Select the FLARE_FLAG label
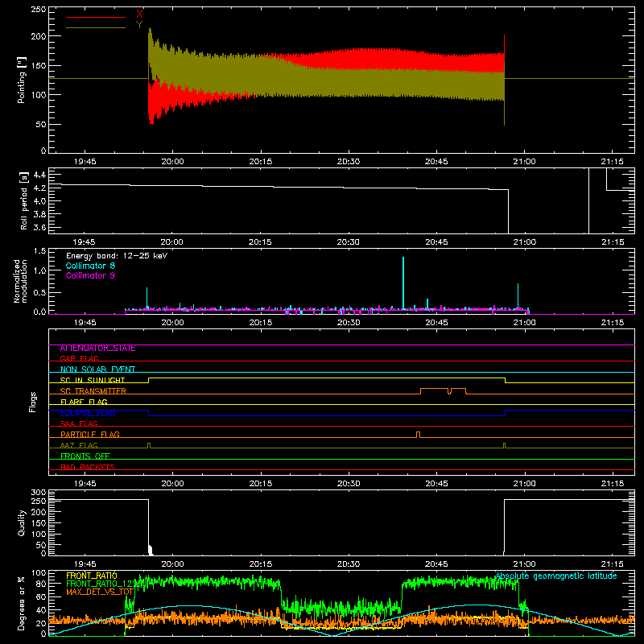This screenshot has width=644, height=644. pos(84,402)
